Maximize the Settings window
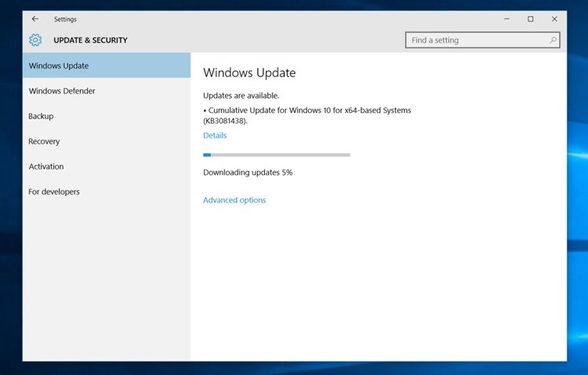 530,19
